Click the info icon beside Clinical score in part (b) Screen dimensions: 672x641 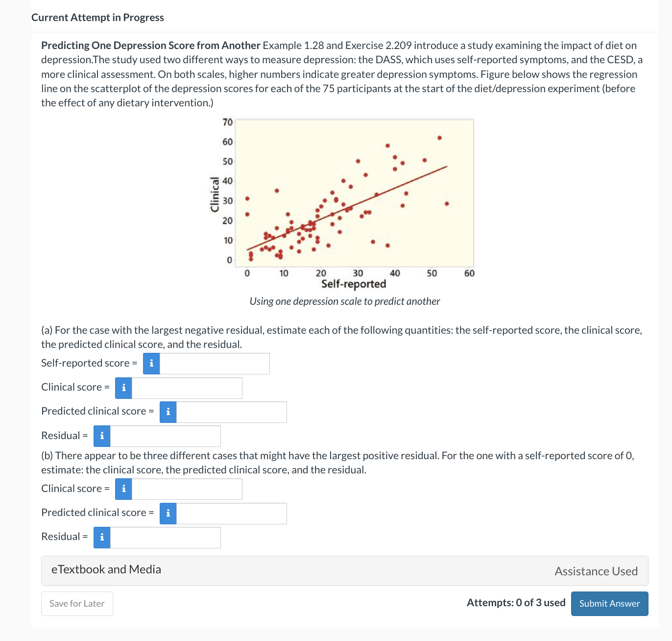[x=123, y=489]
